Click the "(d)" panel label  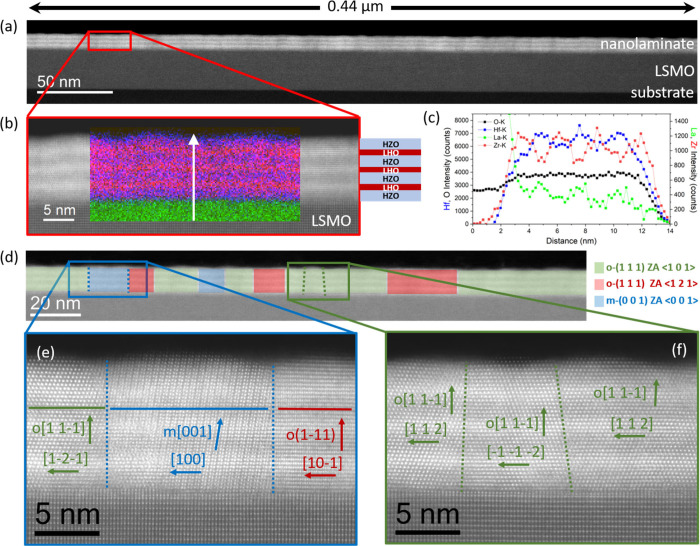[x=9, y=258]
